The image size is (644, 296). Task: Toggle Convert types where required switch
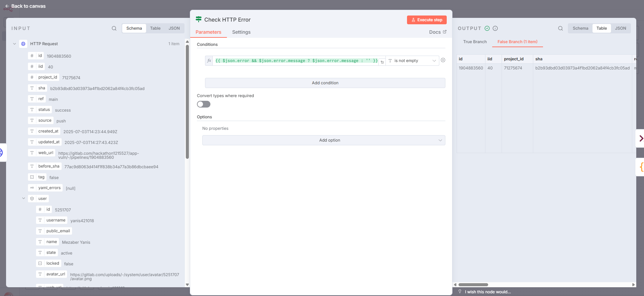point(204,104)
